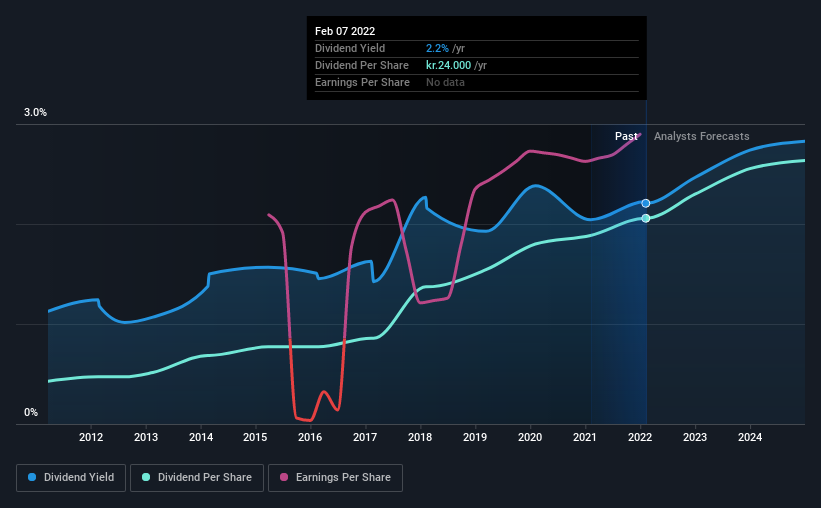Click the Analysts Forecasts label
Viewport: 821px width, 508px height.
(x=702, y=136)
